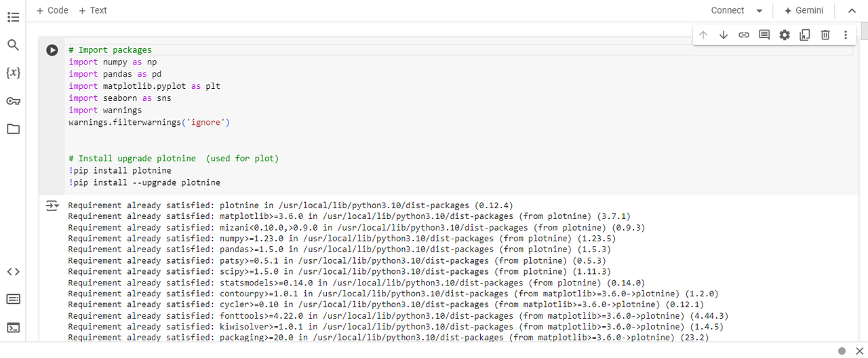Delete the current cell
This screenshot has width=868, height=358.
825,35
